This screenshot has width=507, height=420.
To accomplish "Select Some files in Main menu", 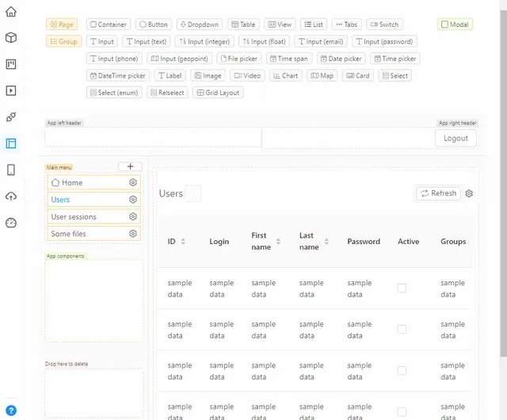I will point(69,234).
